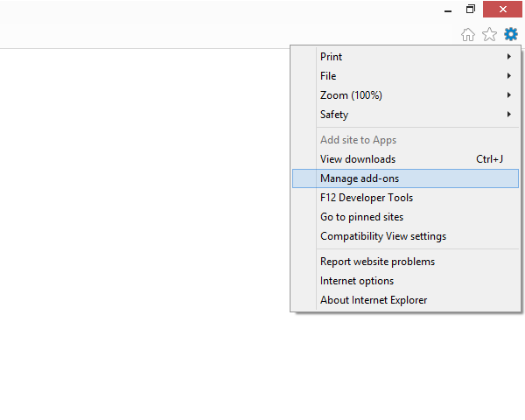Click Report website problems
Image resolution: width=525 pixels, height=420 pixels.
click(377, 262)
